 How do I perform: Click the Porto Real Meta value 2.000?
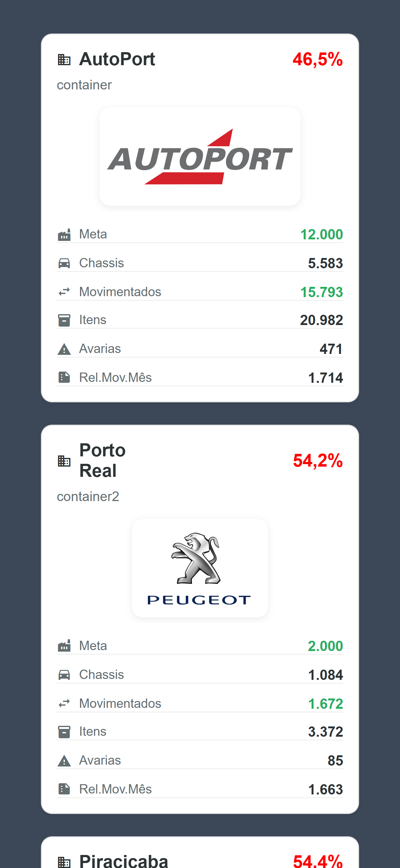(325, 646)
